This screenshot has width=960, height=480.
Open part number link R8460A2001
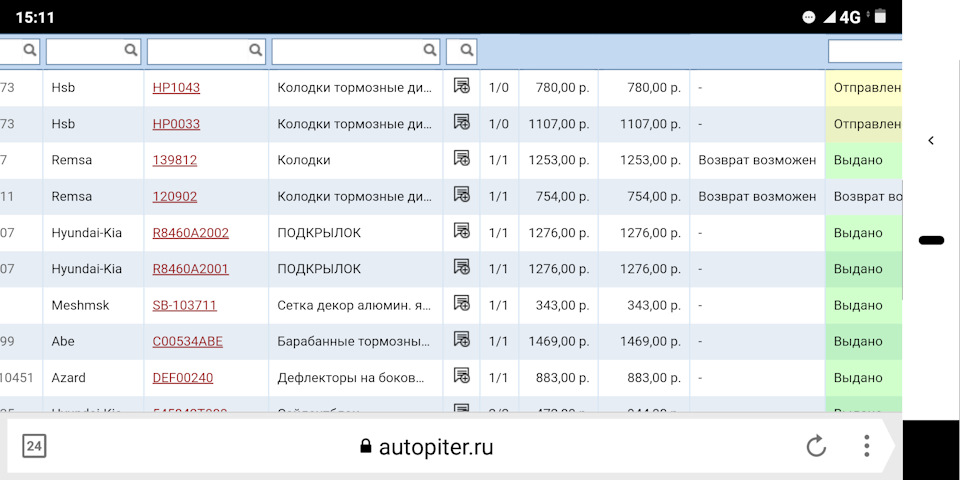[x=190, y=269]
